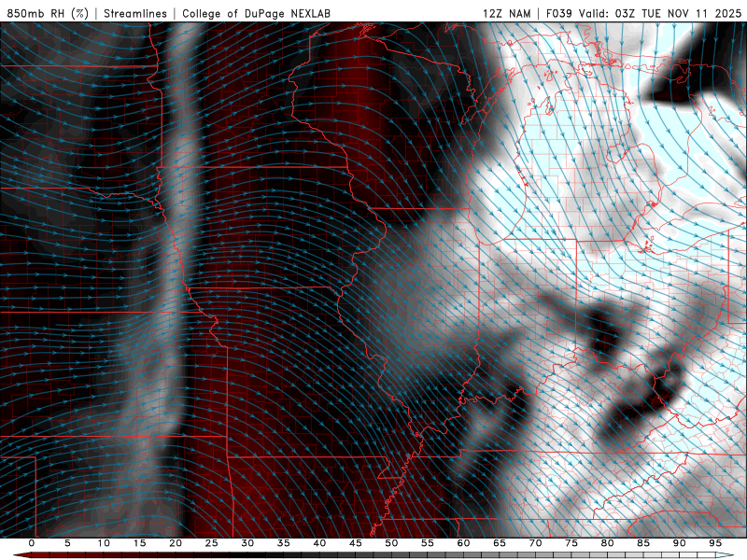Click the '65' value on the RH scale

coord(500,543)
